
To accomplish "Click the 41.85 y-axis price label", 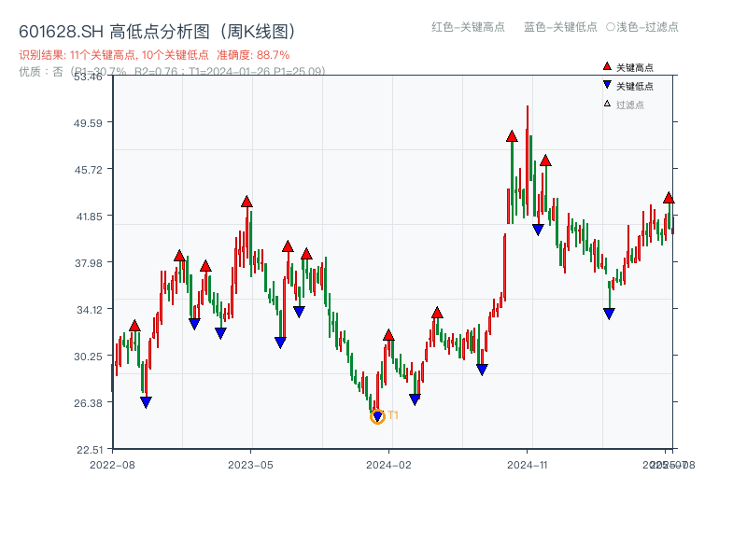I will point(89,217).
